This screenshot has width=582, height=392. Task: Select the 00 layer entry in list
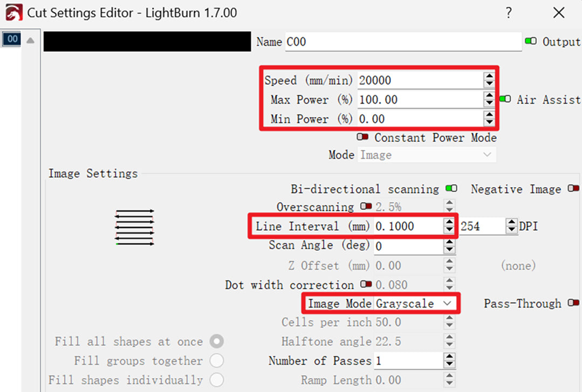click(x=11, y=39)
